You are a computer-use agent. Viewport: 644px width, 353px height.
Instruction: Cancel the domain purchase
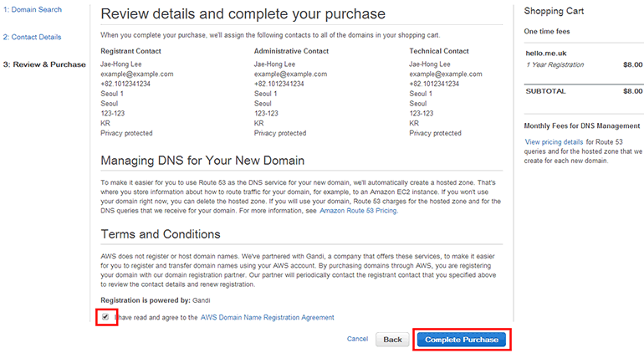point(357,339)
